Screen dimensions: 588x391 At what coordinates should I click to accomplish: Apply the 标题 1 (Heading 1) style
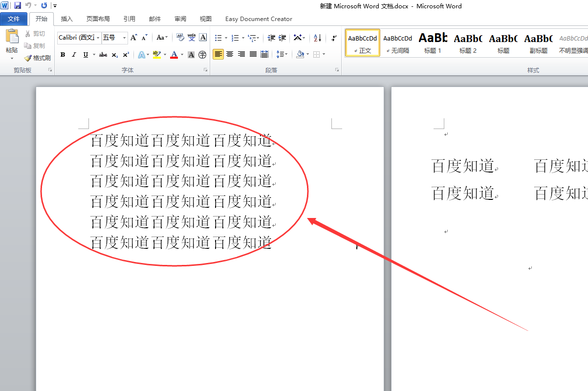click(433, 43)
